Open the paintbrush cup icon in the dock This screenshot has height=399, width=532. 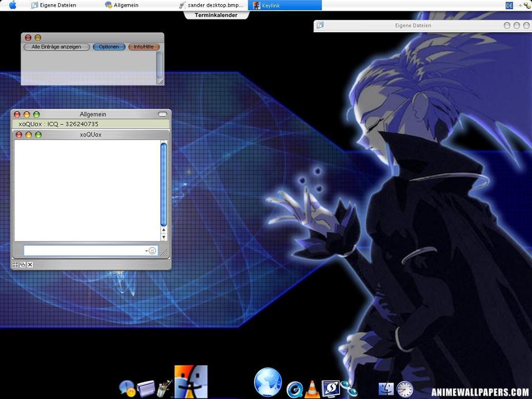point(165,388)
